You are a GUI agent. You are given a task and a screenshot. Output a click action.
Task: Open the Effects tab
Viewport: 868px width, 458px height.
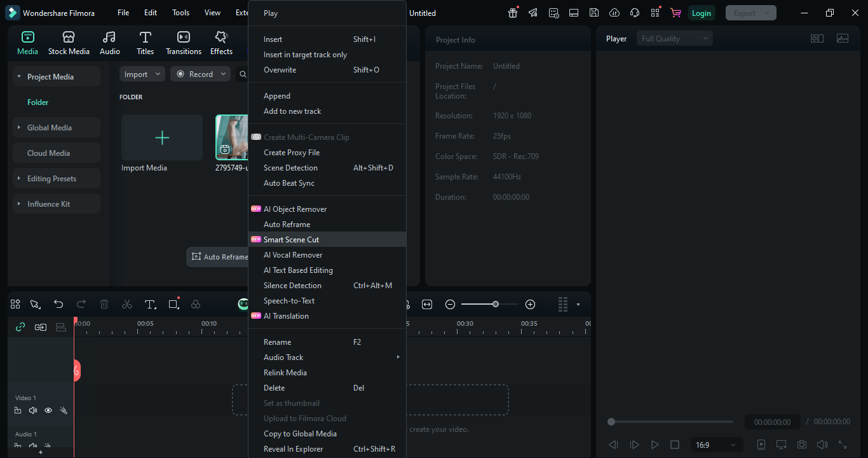coord(221,43)
